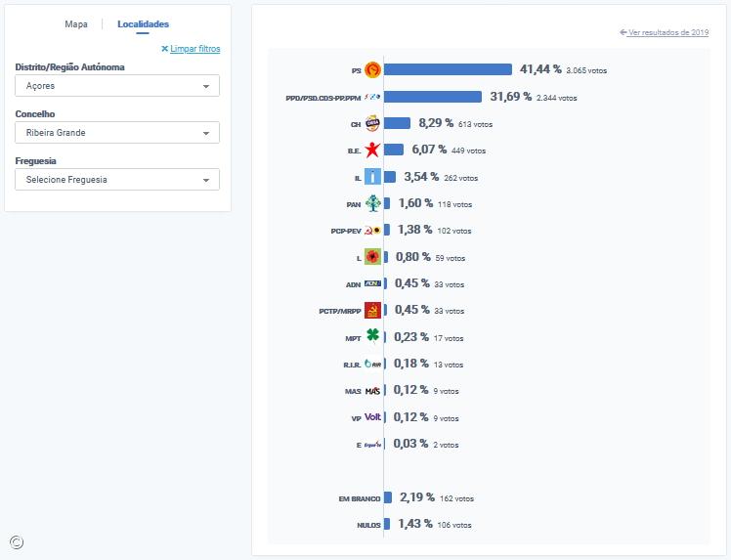731x560 pixels.
Task: Click the Limpar filtros link
Action: click(x=194, y=49)
